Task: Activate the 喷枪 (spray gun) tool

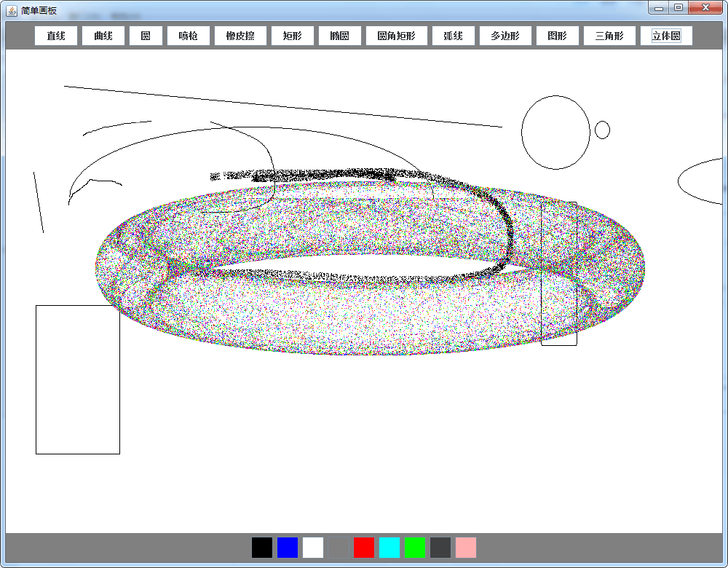Action: (189, 36)
